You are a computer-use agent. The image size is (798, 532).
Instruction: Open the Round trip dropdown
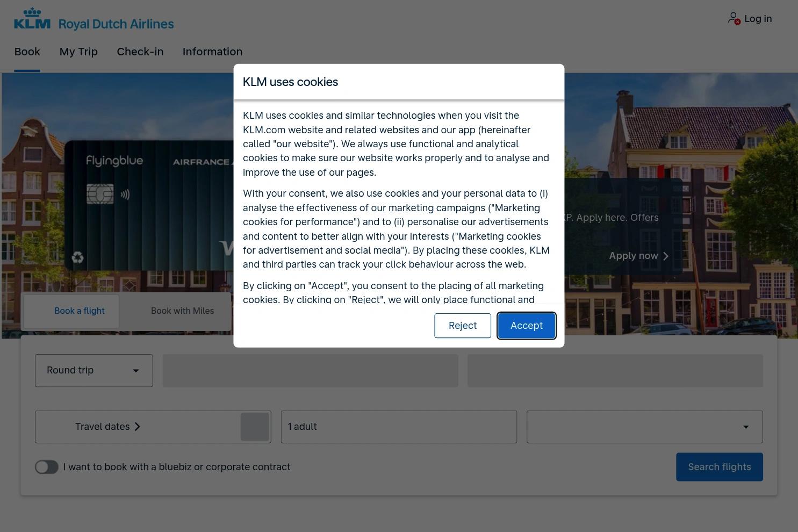(x=94, y=370)
